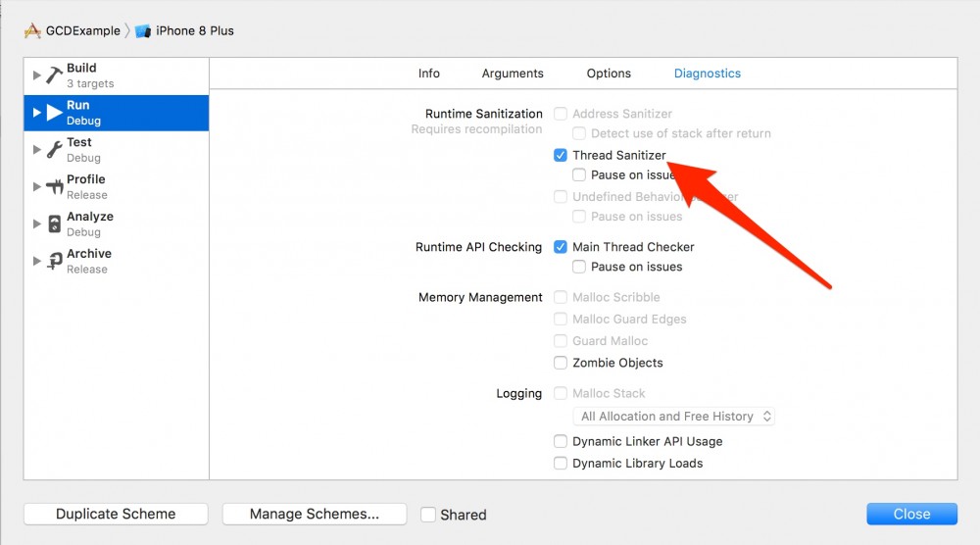Click the Test wrench icon
This screenshot has width=980, height=545.
54,150
